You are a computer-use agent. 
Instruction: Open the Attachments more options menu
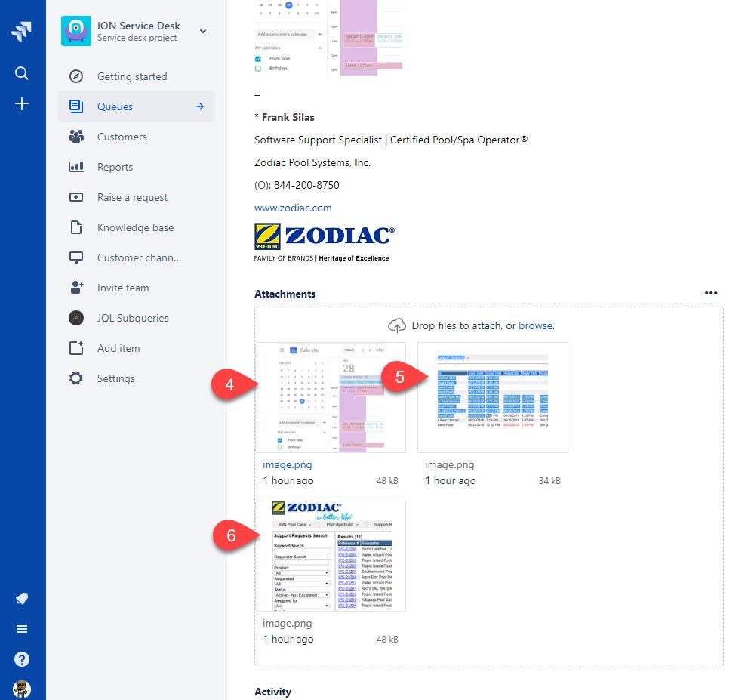pos(711,293)
